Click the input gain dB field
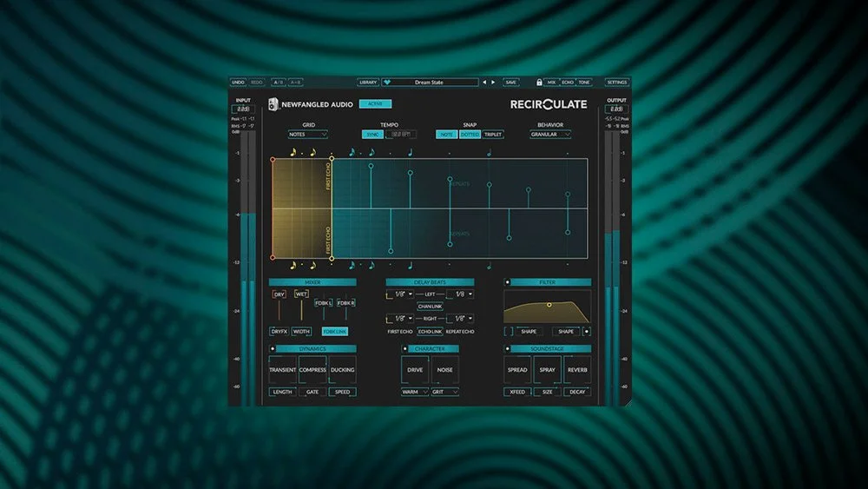868x489 pixels. (243, 109)
